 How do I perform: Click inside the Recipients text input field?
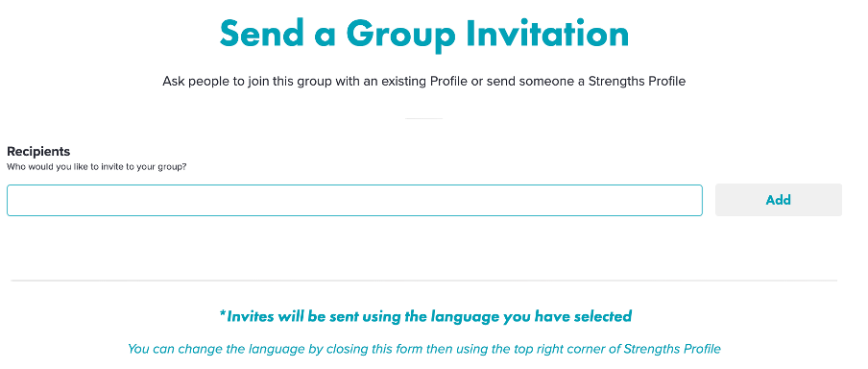[x=354, y=200]
